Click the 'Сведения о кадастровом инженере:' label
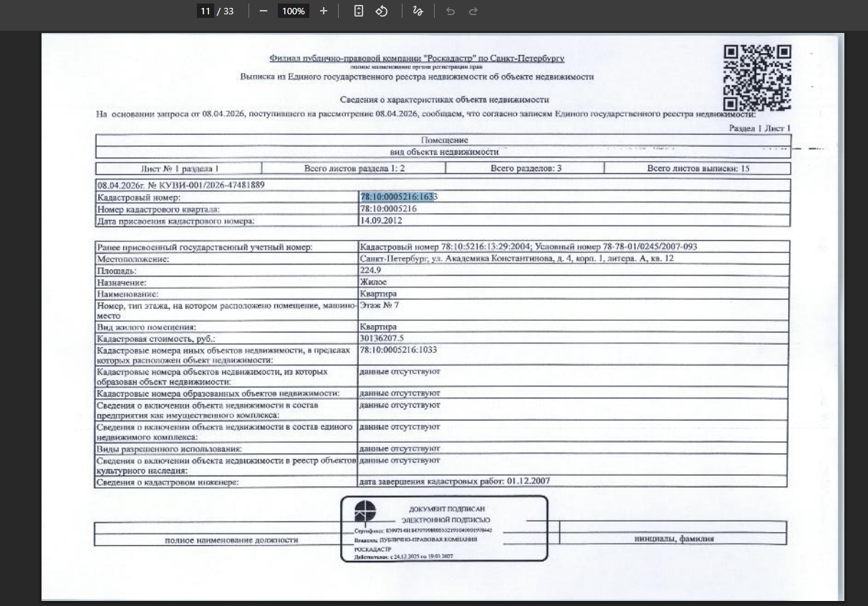 tap(168, 483)
